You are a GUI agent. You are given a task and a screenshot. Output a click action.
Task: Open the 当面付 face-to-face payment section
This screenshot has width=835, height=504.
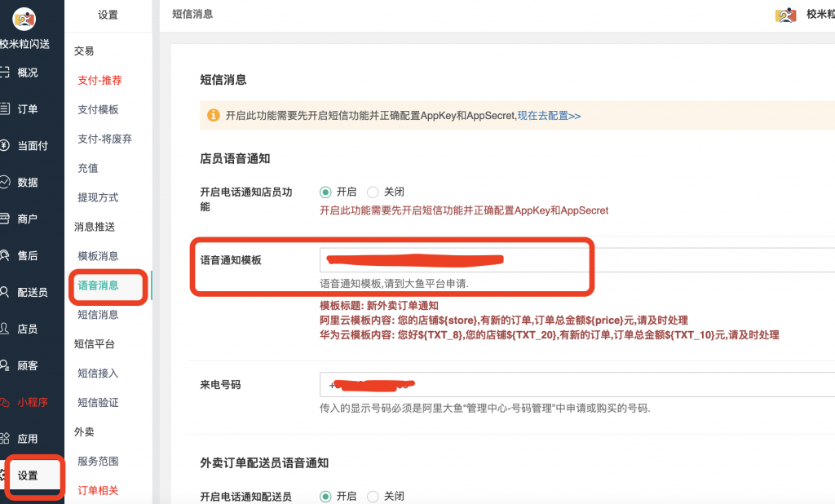(29, 145)
